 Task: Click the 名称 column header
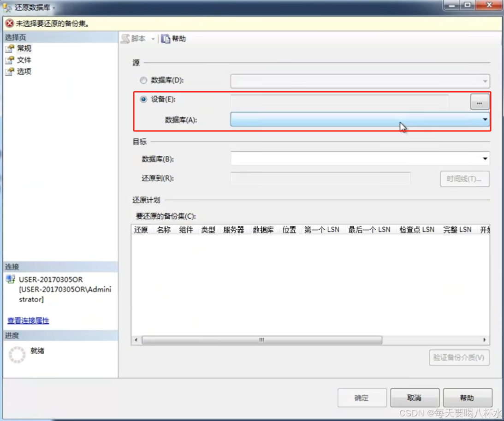click(x=164, y=230)
